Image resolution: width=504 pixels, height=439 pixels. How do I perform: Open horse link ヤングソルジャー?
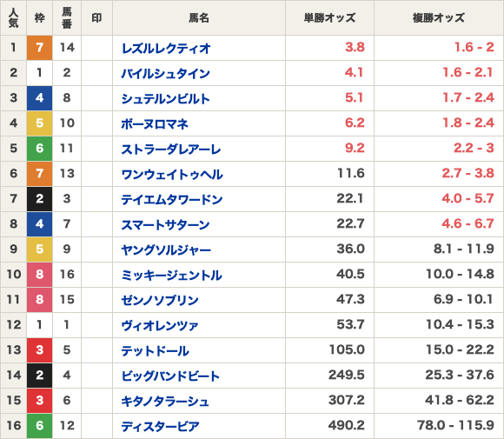tap(166, 249)
